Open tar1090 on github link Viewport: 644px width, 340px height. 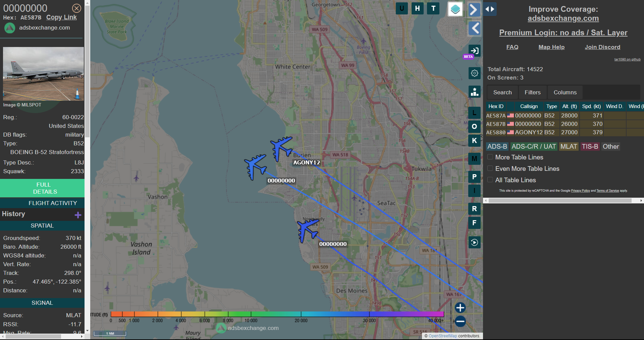[627, 59]
